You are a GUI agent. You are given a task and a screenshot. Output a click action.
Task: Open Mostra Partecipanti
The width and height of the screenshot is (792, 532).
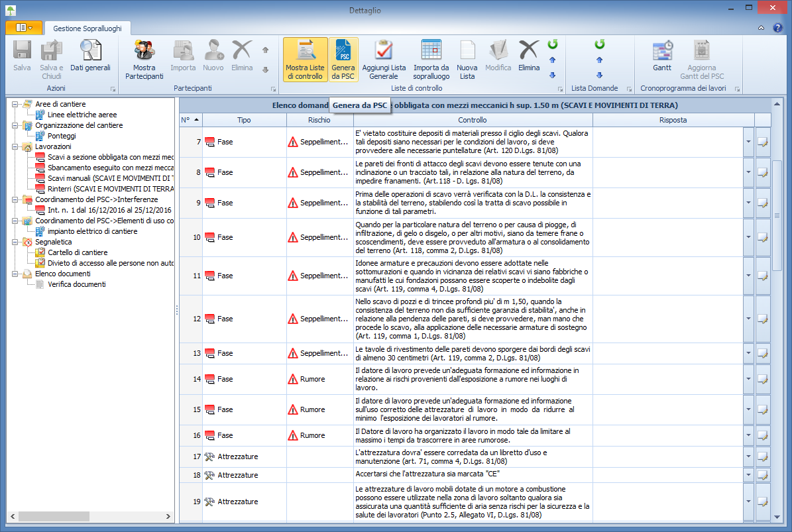tap(144, 58)
